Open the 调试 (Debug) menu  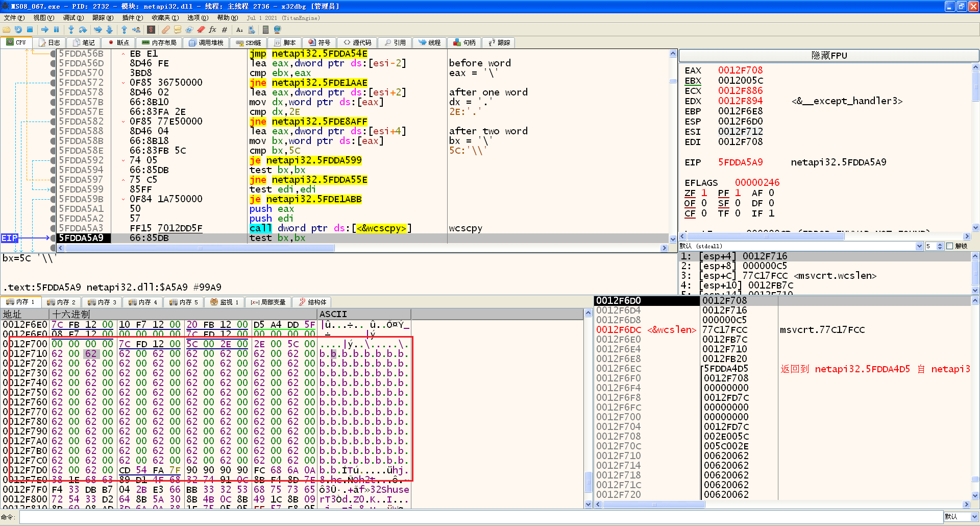pyautogui.click(x=73, y=18)
